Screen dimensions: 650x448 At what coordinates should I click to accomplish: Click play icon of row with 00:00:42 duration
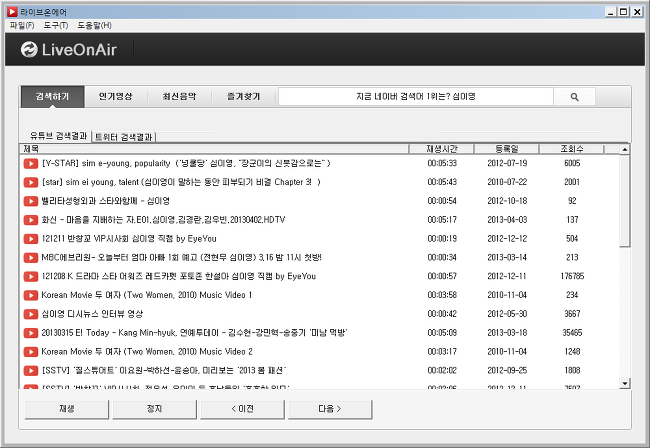point(31,314)
